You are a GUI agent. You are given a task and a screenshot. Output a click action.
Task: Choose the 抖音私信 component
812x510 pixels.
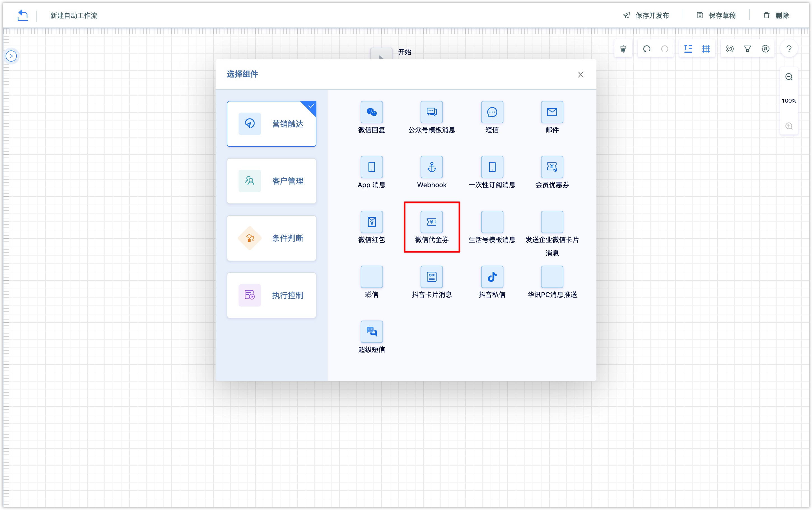(x=492, y=282)
